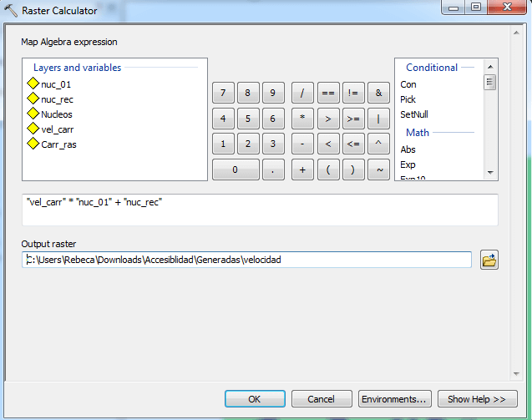Expand the Show Help panel

tap(477, 399)
